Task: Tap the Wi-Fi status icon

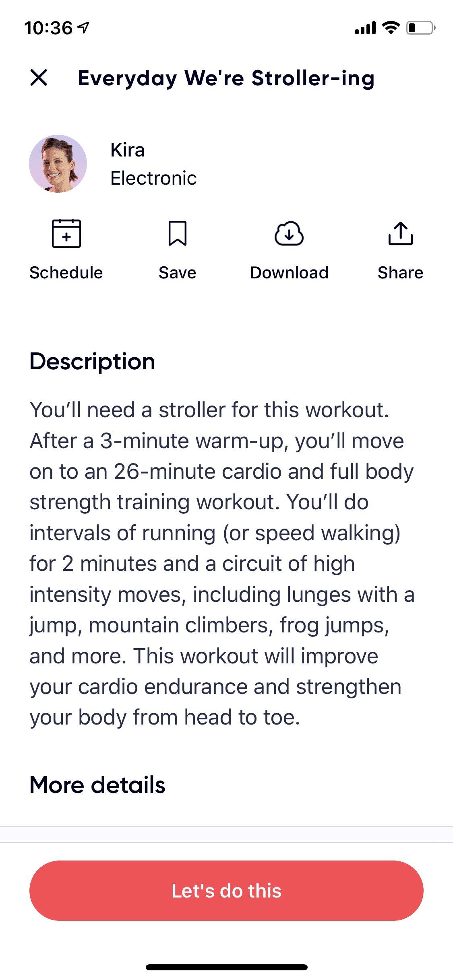Action: (391, 28)
